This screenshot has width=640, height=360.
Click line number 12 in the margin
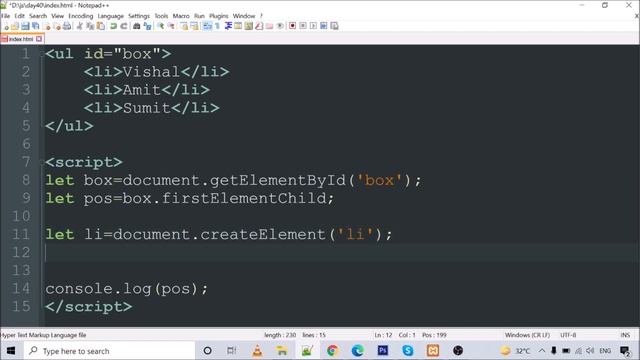[20, 252]
